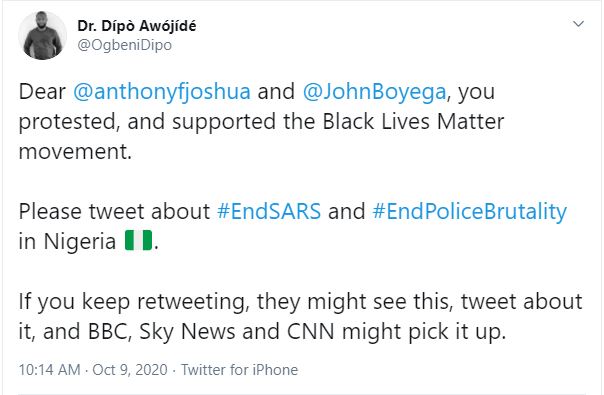Screen dimensions: 604x395
Task: Click the Nigerian flag emoji
Action: 138,240
